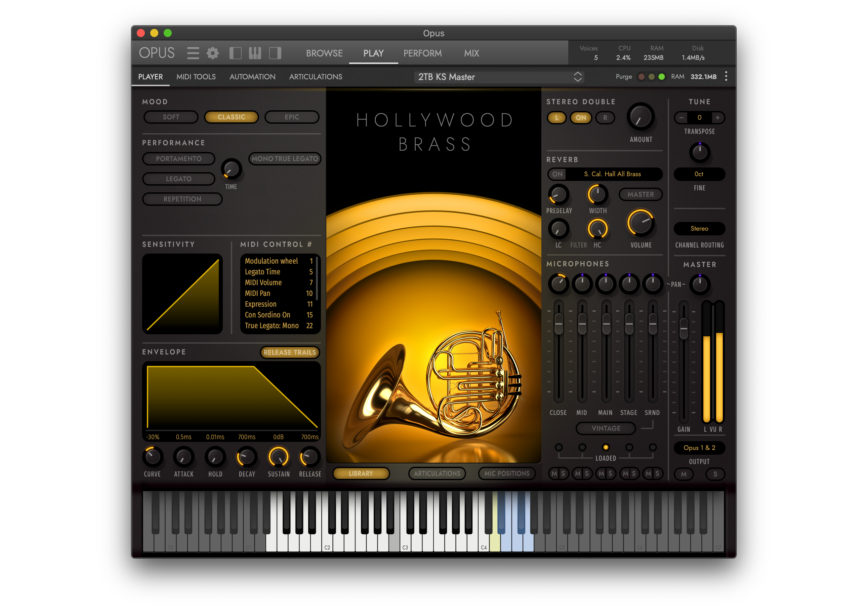Click the Fine tune knob
The width and height of the screenshot is (868, 608).
[699, 152]
